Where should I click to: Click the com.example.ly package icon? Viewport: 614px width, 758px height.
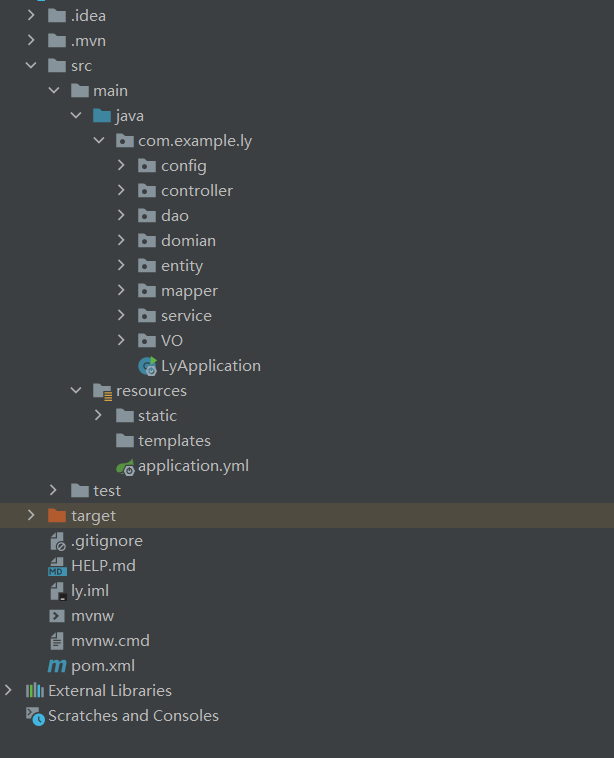coord(125,141)
